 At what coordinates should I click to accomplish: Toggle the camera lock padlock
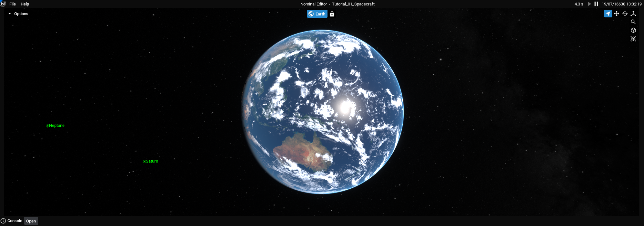[x=332, y=14]
